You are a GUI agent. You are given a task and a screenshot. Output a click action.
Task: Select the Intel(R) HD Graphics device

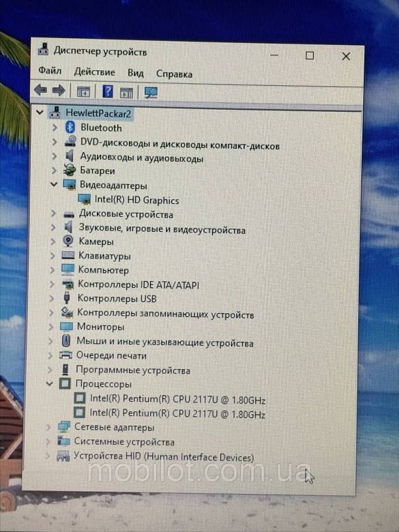tap(136, 199)
